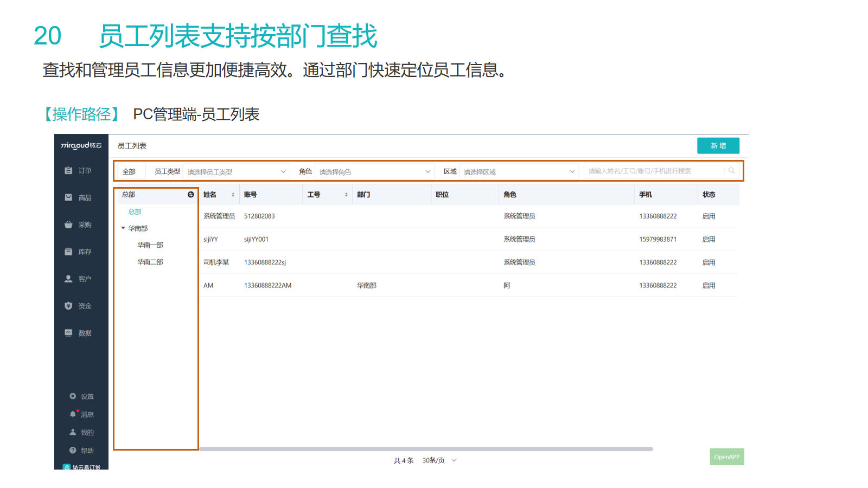Click the 新增 add button
The width and height of the screenshot is (868, 488).
(x=718, y=145)
